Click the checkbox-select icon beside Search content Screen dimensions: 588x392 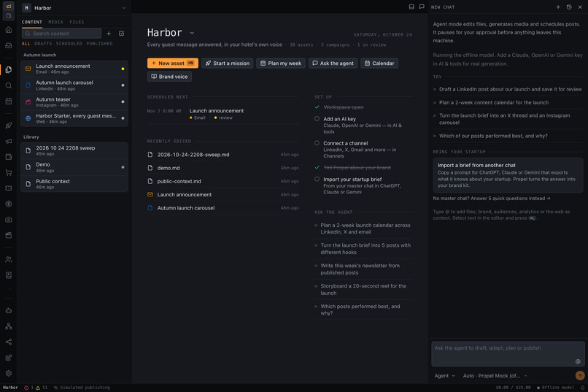[x=122, y=34]
